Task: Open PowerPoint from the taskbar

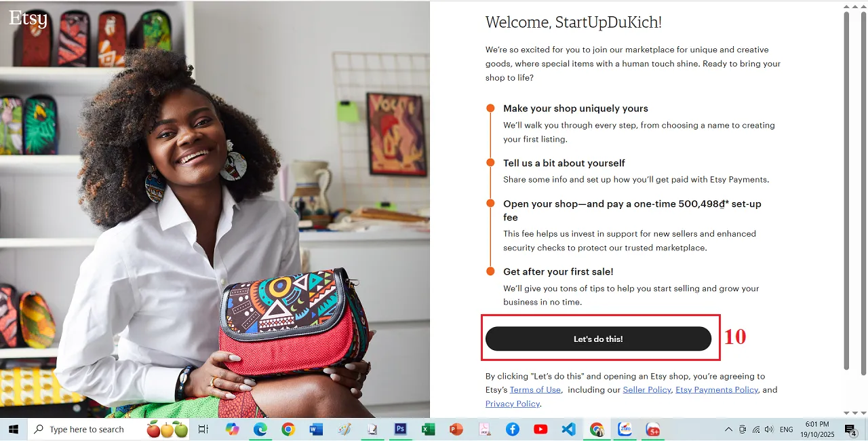Action: pyautogui.click(x=456, y=429)
